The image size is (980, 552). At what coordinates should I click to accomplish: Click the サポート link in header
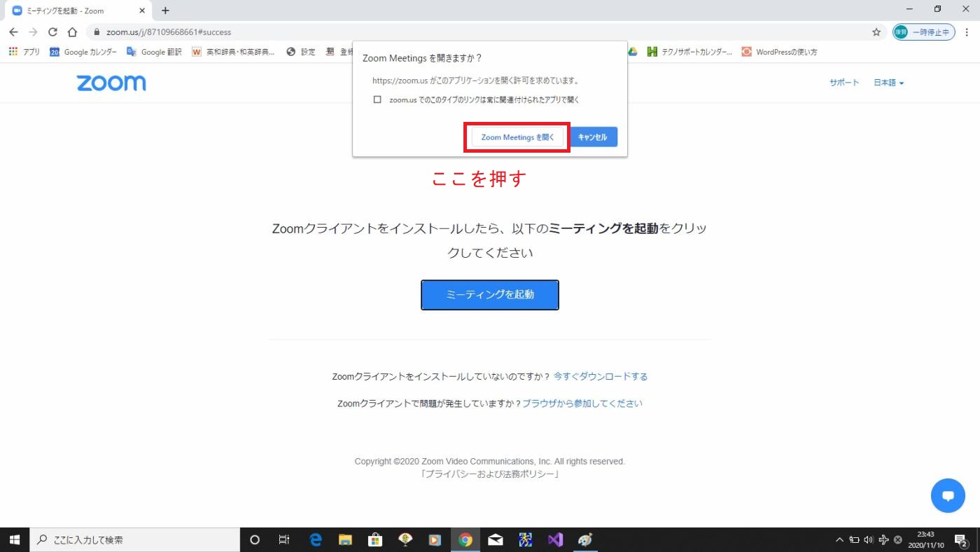(x=844, y=83)
